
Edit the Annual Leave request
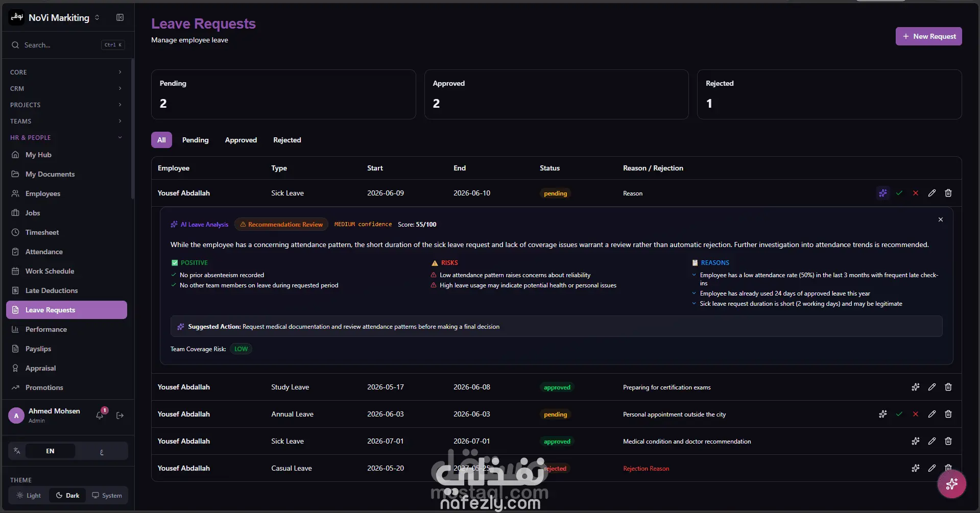(x=932, y=414)
